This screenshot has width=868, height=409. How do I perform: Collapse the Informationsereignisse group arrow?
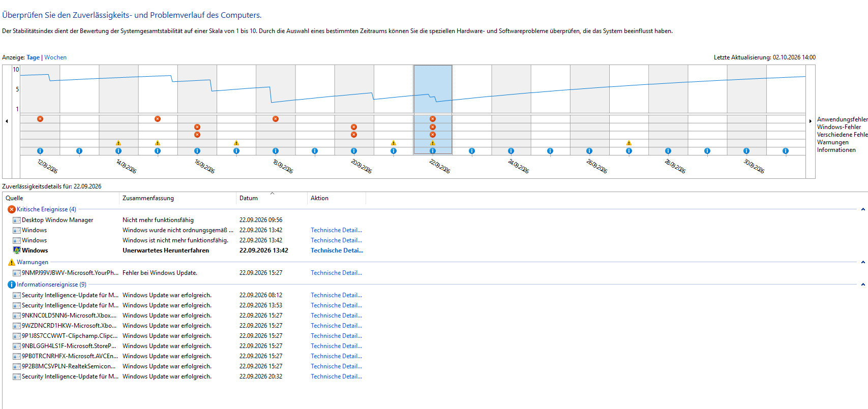tap(863, 285)
